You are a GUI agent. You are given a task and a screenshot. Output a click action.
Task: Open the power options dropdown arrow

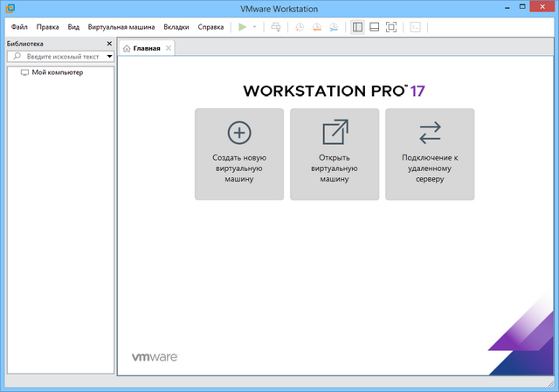click(x=254, y=27)
